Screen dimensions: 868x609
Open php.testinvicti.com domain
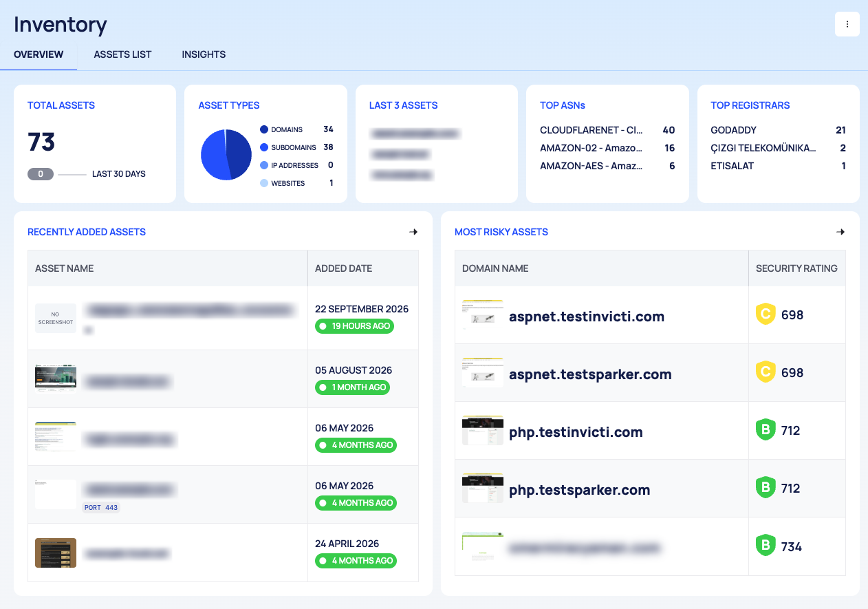click(x=576, y=432)
